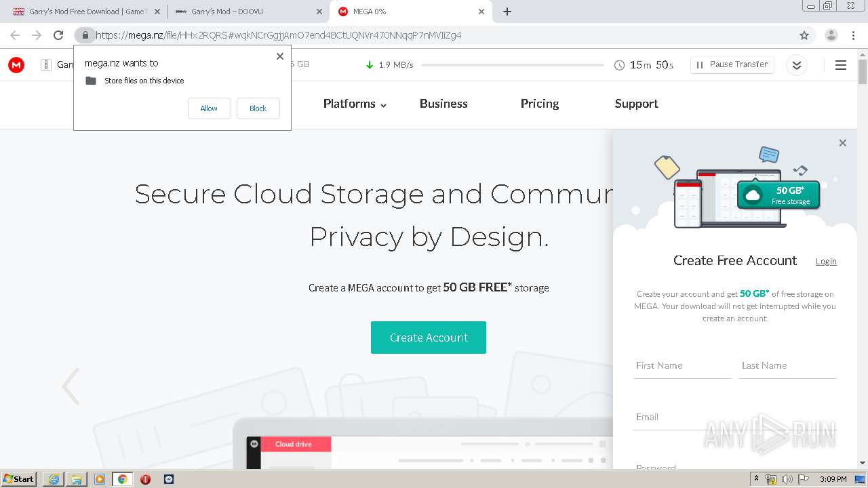The height and width of the screenshot is (488, 868).
Task: Select the Cloud drive tab in preview
Action: tap(294, 445)
